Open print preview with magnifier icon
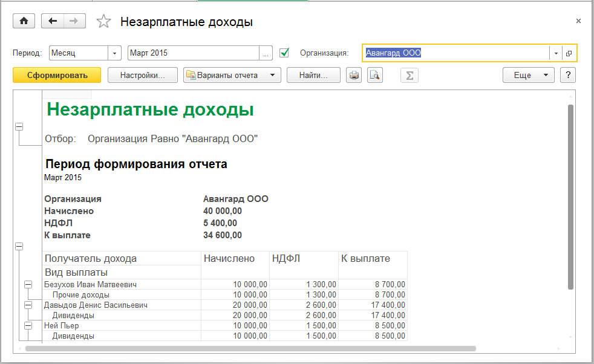The image size is (594, 364). (375, 75)
